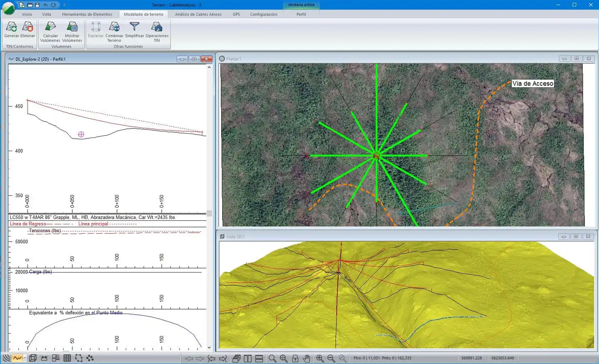The image size is (599, 364).
Task: Click the profile panel vertical scrollbar
Action: pyautogui.click(x=209, y=213)
